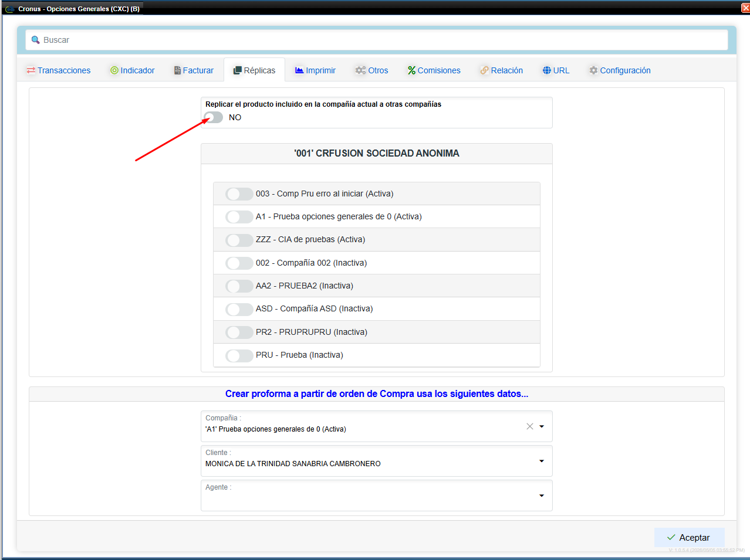The height and width of the screenshot is (560, 750).
Task: Click the Crear proforma section heading
Action: click(x=377, y=394)
